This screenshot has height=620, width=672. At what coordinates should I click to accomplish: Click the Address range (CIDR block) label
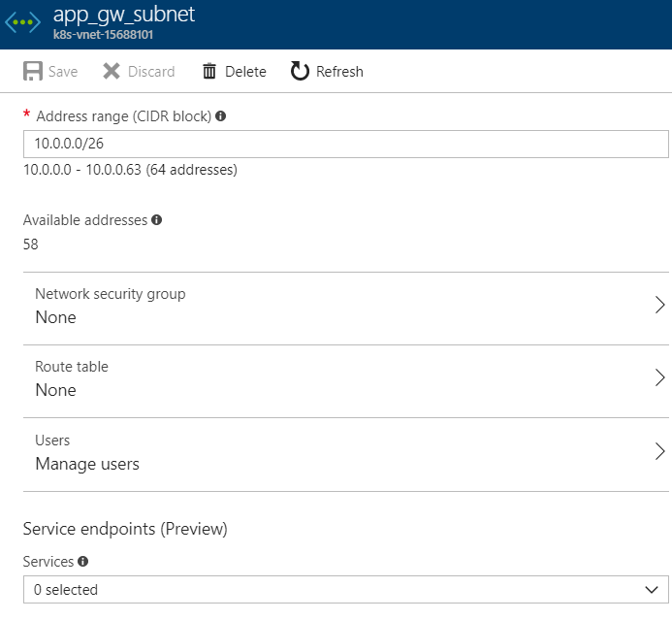tap(124, 116)
